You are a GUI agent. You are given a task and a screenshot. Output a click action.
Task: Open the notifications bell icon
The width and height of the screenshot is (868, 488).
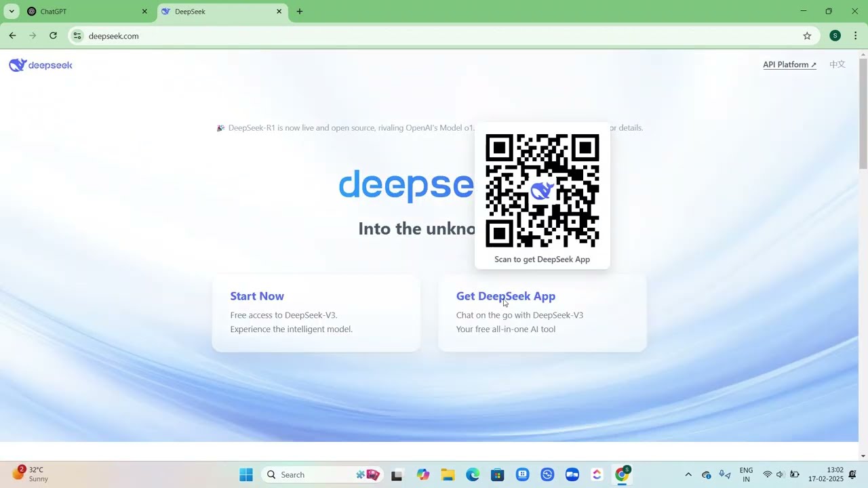click(x=852, y=474)
